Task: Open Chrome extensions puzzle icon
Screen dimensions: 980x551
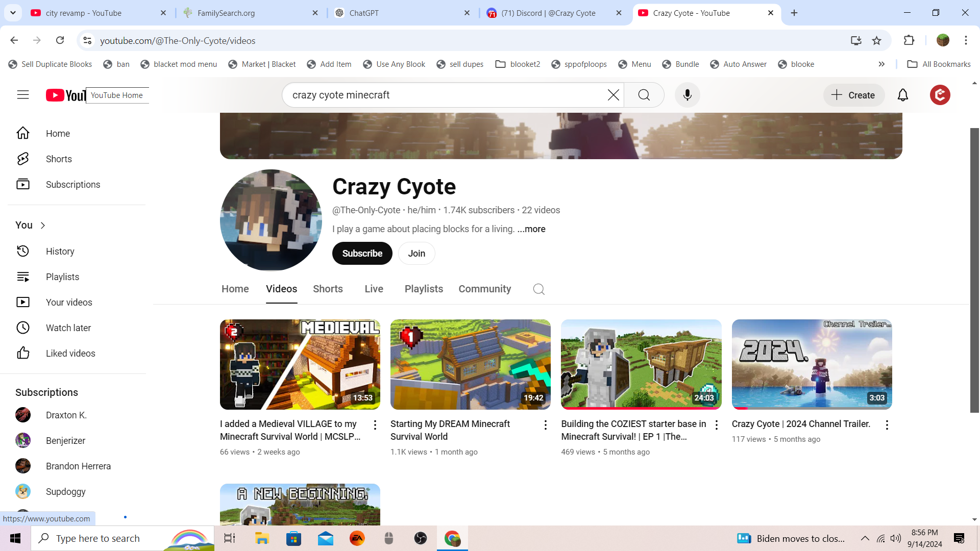Action: point(909,40)
